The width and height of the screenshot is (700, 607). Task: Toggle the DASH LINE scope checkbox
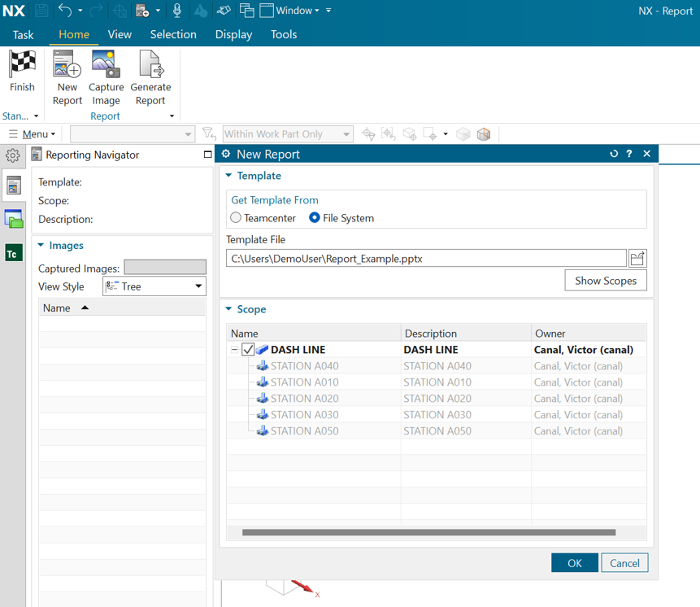coord(248,350)
